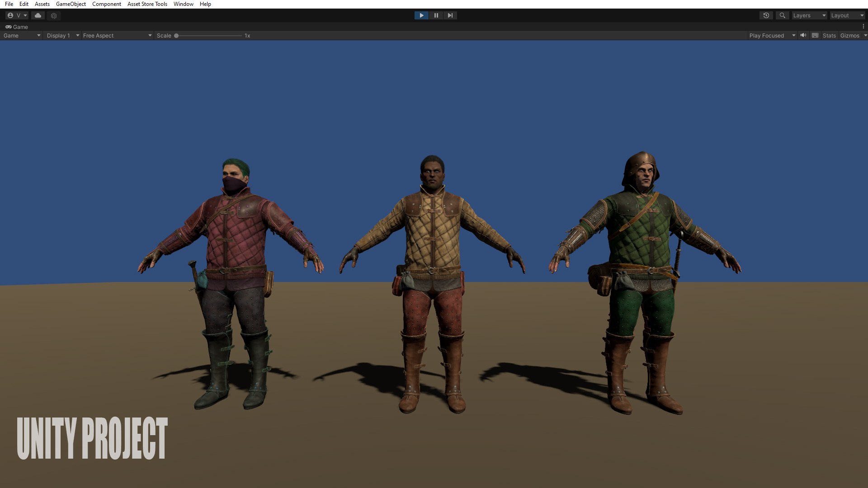Open the Window menu
Viewport: 868px width, 488px height.
(x=184, y=4)
